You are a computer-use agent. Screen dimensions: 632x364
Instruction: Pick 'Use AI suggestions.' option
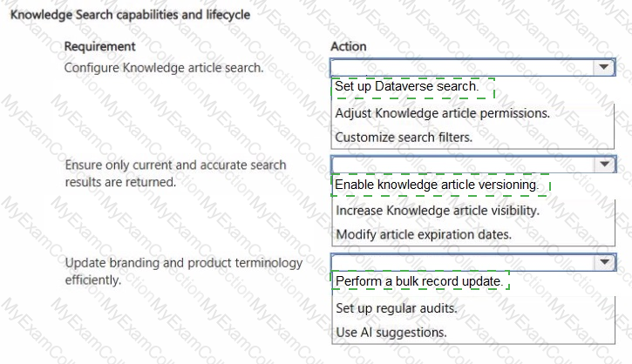tap(391, 333)
